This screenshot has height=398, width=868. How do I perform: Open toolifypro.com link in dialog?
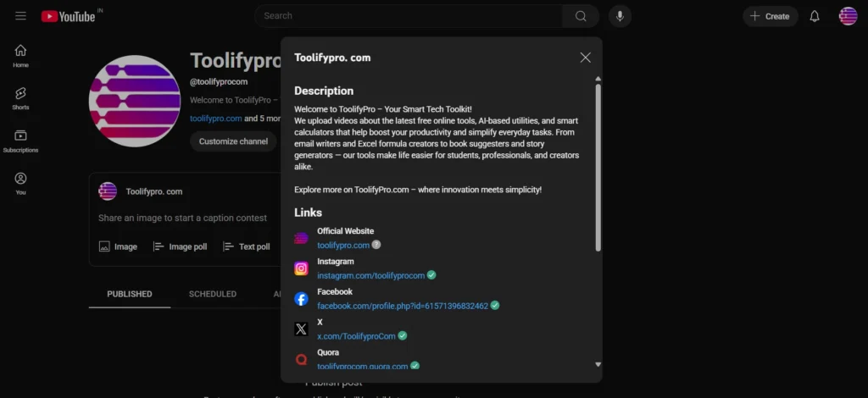tap(343, 245)
